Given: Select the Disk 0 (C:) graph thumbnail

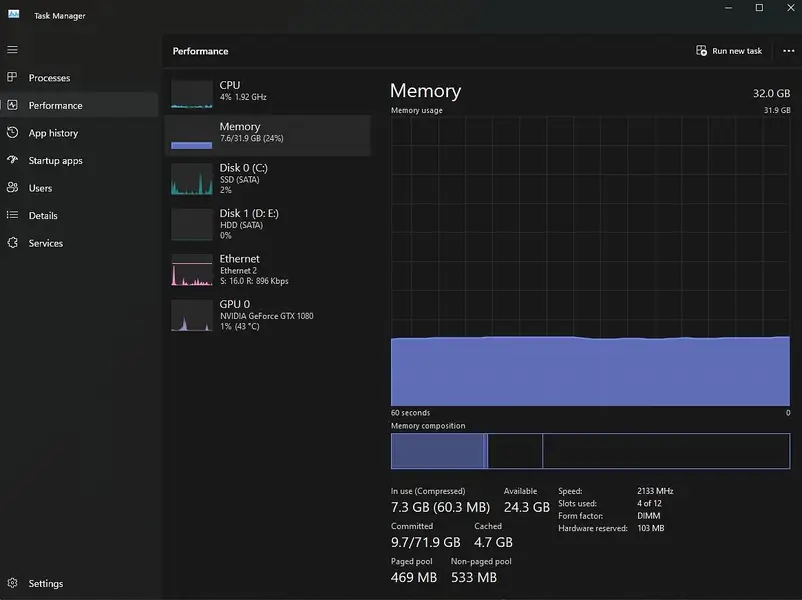Looking at the screenshot, I should (192, 179).
